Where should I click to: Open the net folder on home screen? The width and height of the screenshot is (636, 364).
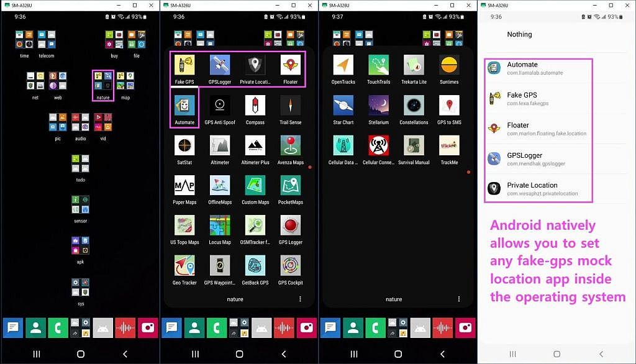(x=35, y=81)
